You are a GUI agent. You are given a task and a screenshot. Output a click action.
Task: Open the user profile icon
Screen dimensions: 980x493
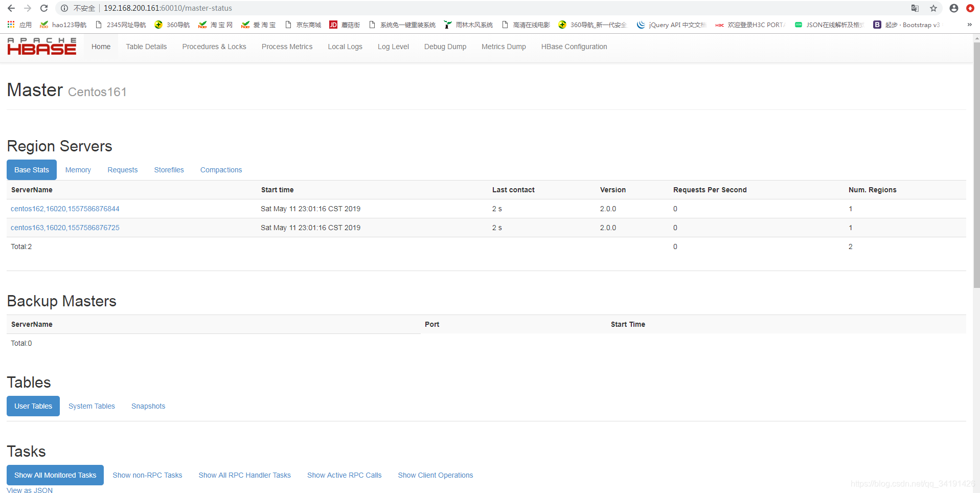pyautogui.click(x=954, y=8)
